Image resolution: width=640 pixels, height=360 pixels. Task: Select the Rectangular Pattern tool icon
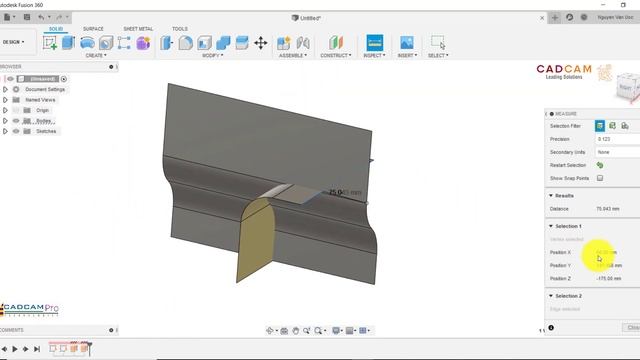click(124, 43)
